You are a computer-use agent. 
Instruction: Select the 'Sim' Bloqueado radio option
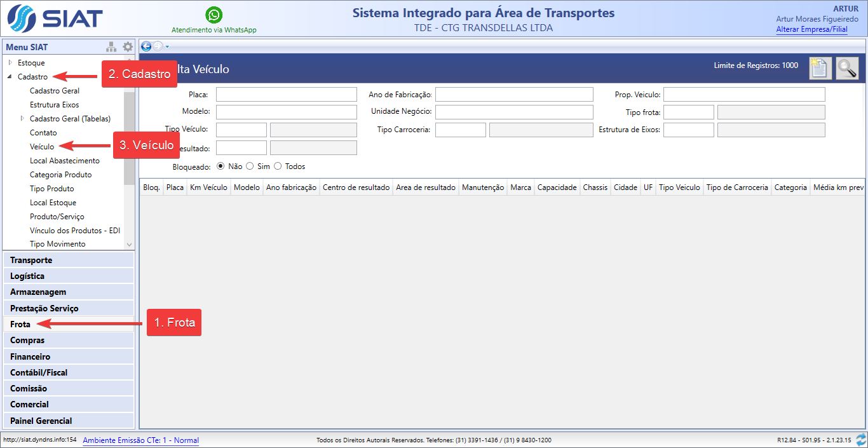pyautogui.click(x=250, y=166)
